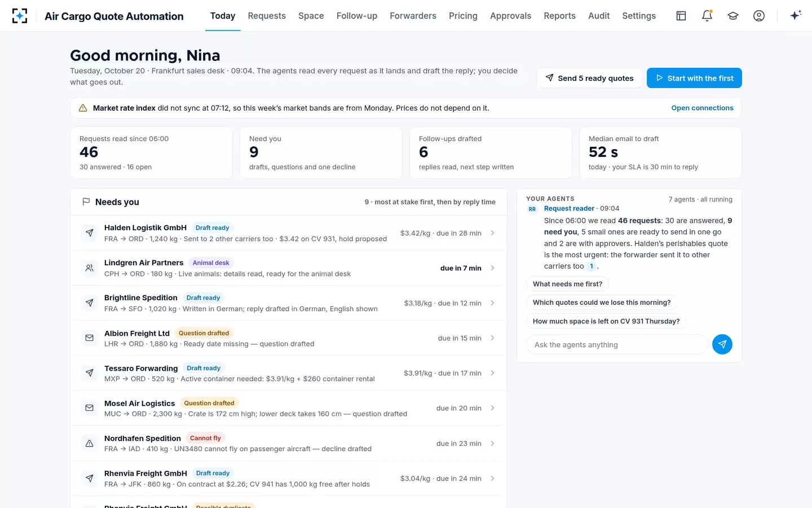Select the CV 931 Thursday space suggestion

[606, 321]
